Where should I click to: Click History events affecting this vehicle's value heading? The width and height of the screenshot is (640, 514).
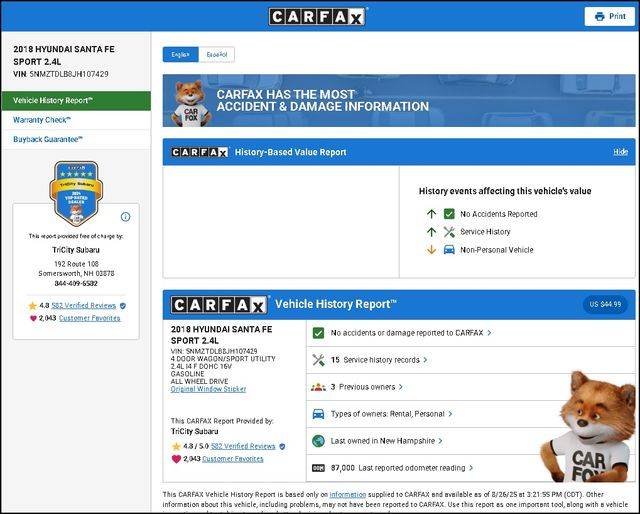point(505,191)
